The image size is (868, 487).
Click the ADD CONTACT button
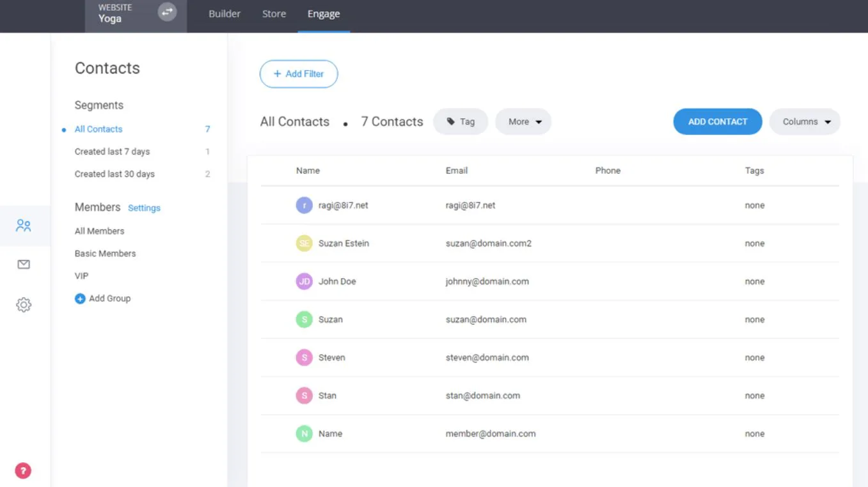coord(718,121)
